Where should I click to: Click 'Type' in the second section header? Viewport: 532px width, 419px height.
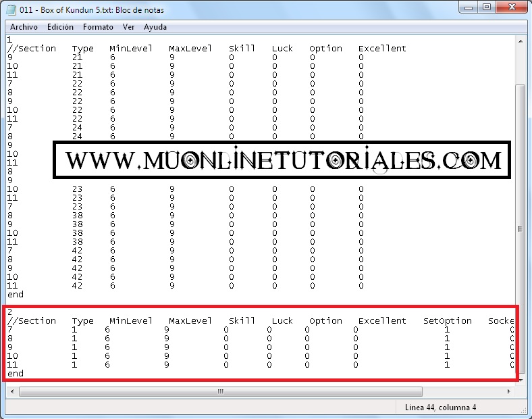(x=82, y=321)
